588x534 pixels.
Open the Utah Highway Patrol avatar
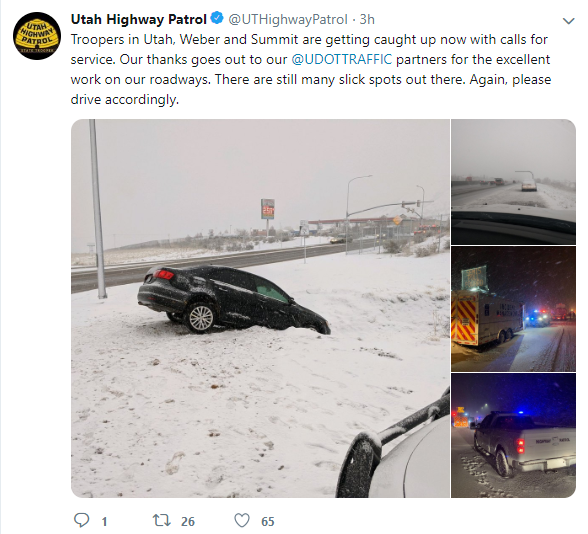37,36
